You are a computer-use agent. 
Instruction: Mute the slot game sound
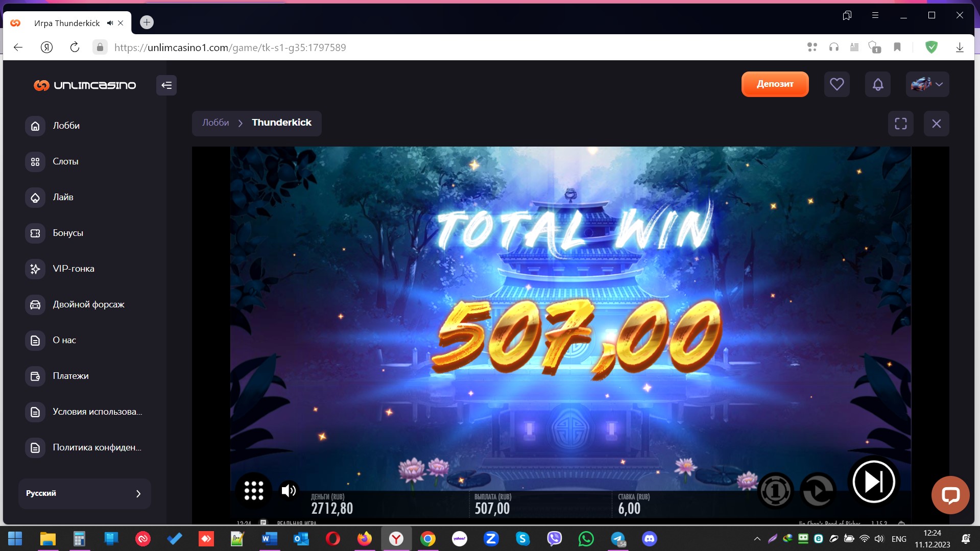(289, 491)
